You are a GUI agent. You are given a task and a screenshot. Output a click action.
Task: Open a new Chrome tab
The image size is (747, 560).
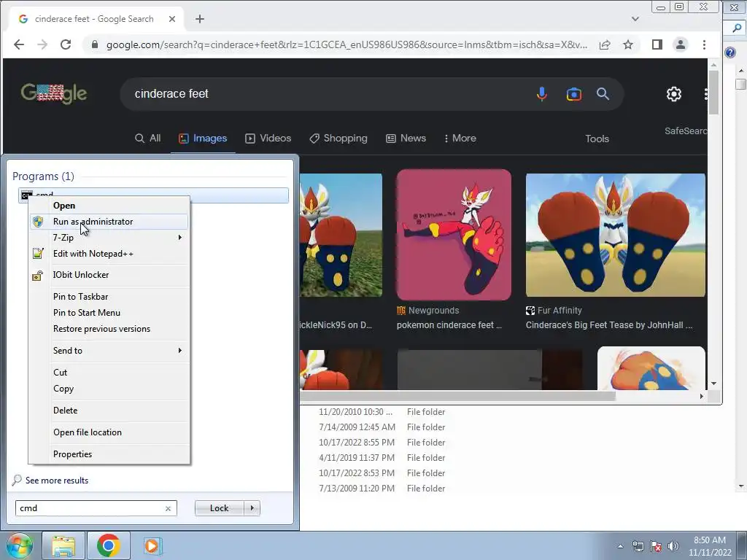(200, 19)
